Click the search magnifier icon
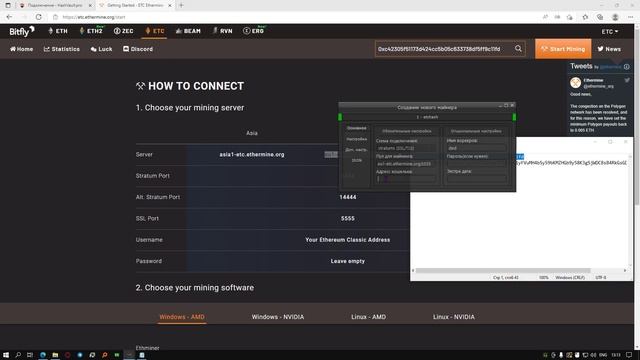This screenshot has height=360, width=640. click(518, 49)
